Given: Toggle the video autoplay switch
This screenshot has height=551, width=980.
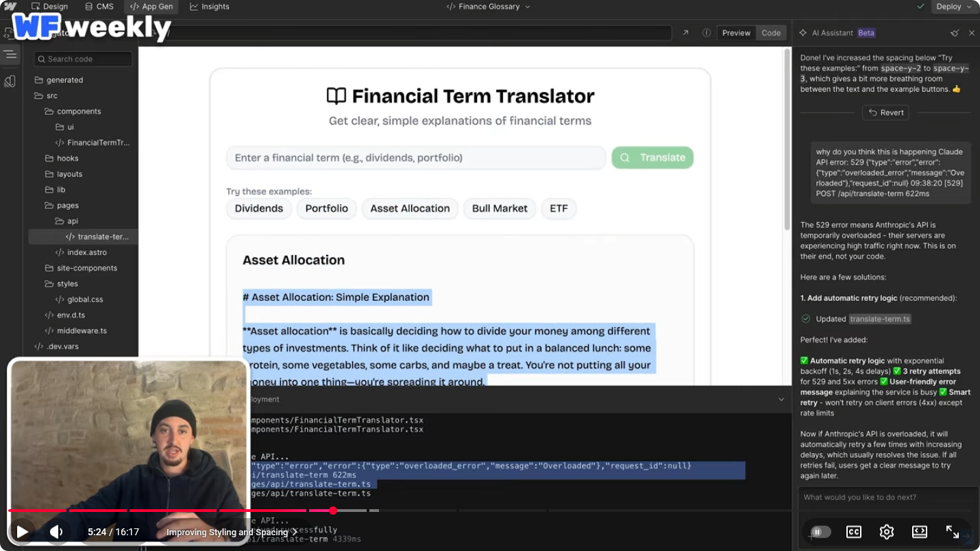Looking at the screenshot, I should [820, 532].
